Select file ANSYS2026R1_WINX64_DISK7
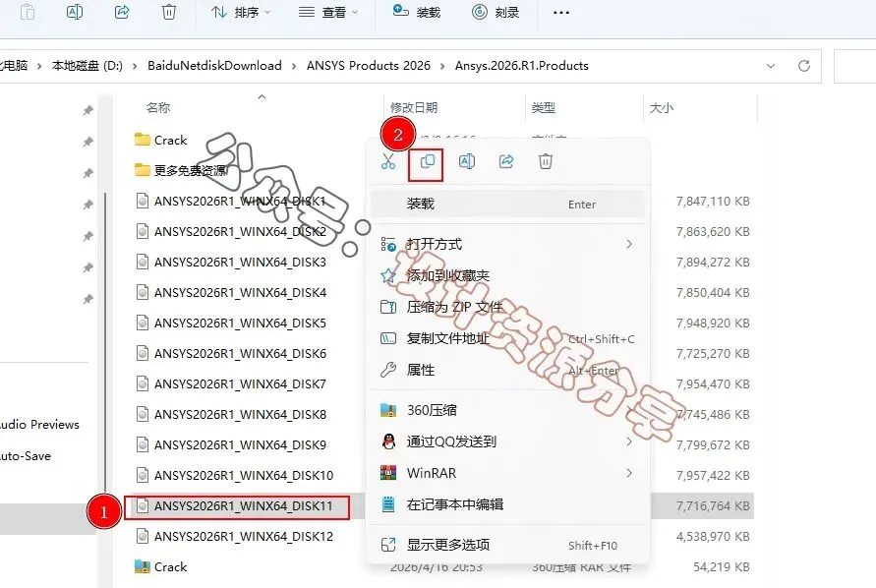The width and height of the screenshot is (876, 588). click(x=231, y=384)
